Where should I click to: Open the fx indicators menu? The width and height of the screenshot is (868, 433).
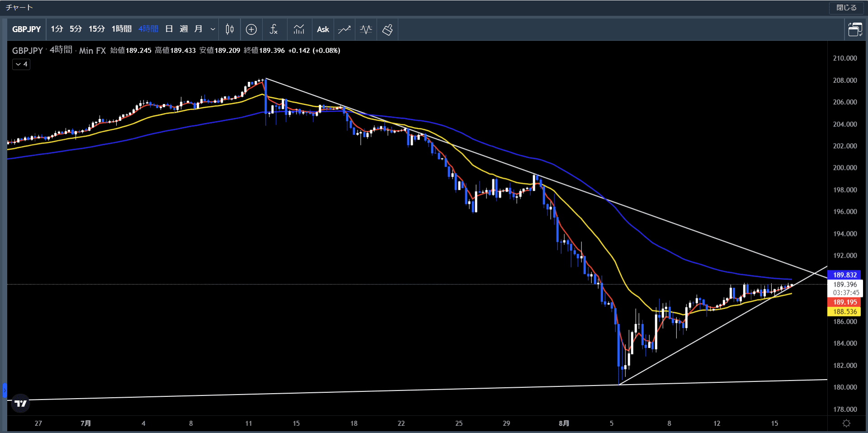274,29
